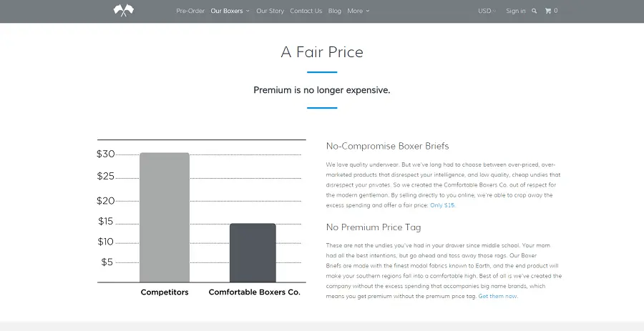
Task: Open the search magnifier icon
Action: point(534,11)
